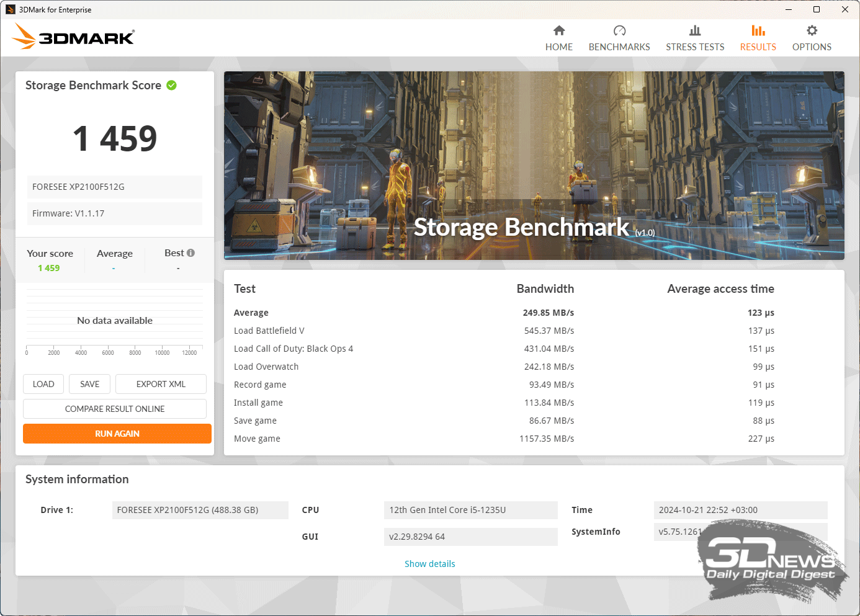Click the FORESEE XP2100F512G device name field

pyautogui.click(x=115, y=187)
